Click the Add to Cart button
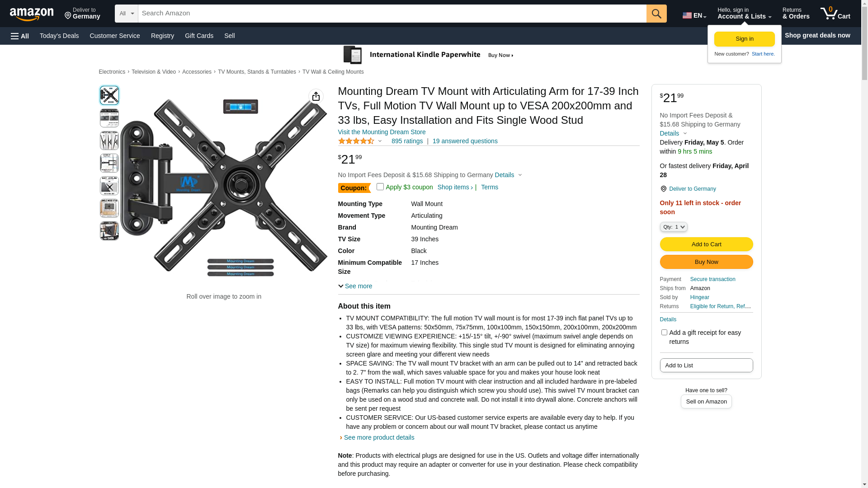Viewport: 868px width, 488px height. [706, 244]
